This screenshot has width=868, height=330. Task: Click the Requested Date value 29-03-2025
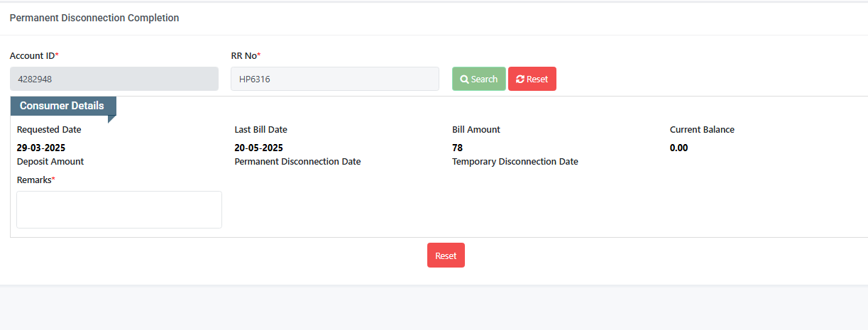click(x=41, y=148)
